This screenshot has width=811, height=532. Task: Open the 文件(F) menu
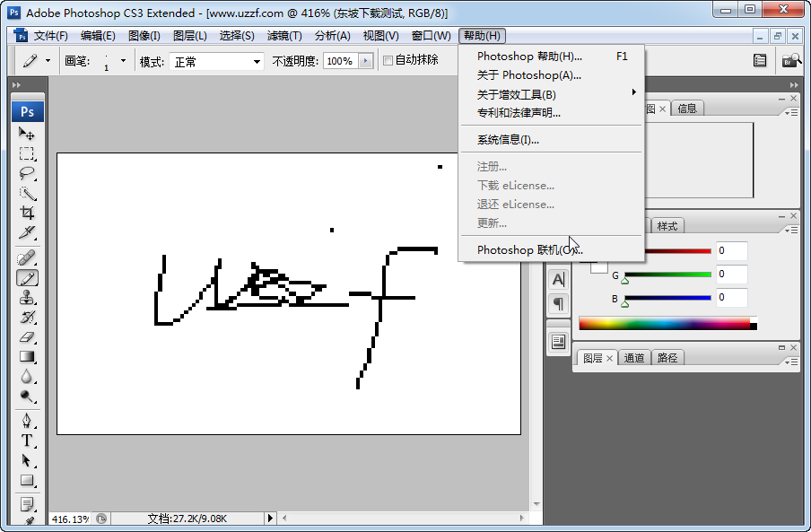point(50,36)
